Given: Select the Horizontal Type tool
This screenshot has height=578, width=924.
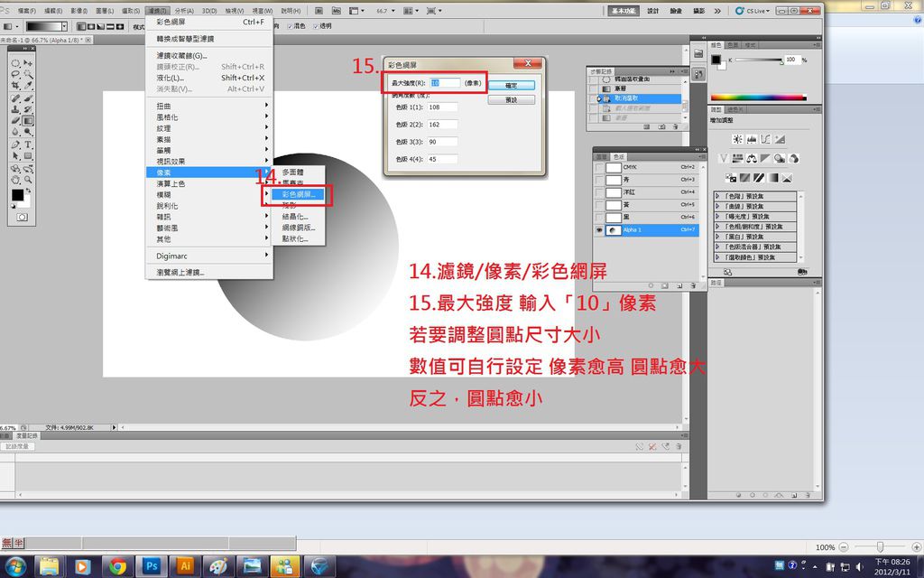Looking at the screenshot, I should coord(28,144).
